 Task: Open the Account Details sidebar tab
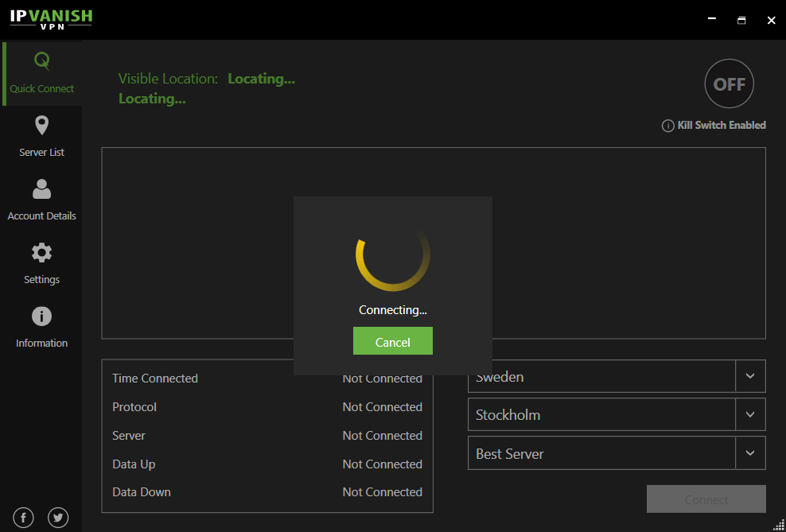(x=41, y=200)
